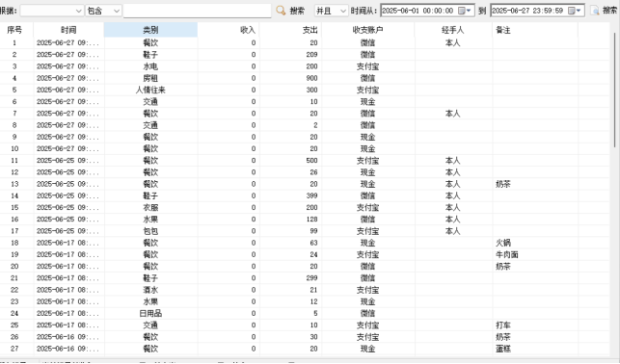Screen dimensions: 620x364
Task: Click the vertical scrollbar of the table
Action: click(615, 90)
